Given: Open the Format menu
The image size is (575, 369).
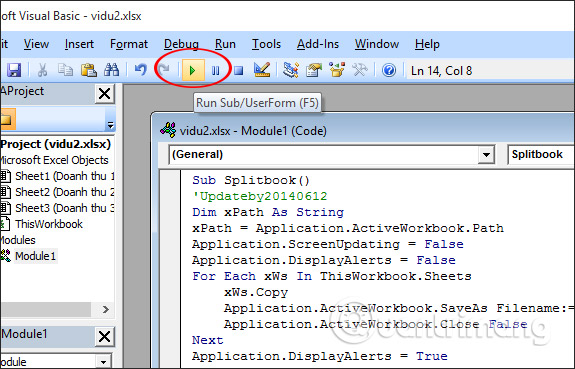Looking at the screenshot, I should coord(129,44).
